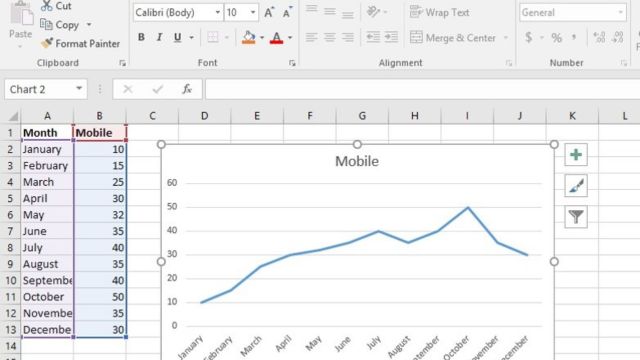Select row 14 header
Screen dimensions: 640x360
click(x=11, y=346)
